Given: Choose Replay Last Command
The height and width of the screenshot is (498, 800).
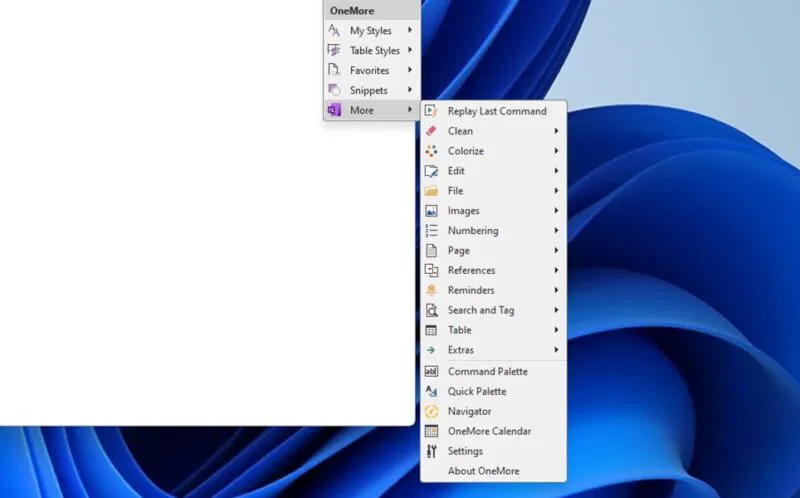Looking at the screenshot, I should [493, 111].
